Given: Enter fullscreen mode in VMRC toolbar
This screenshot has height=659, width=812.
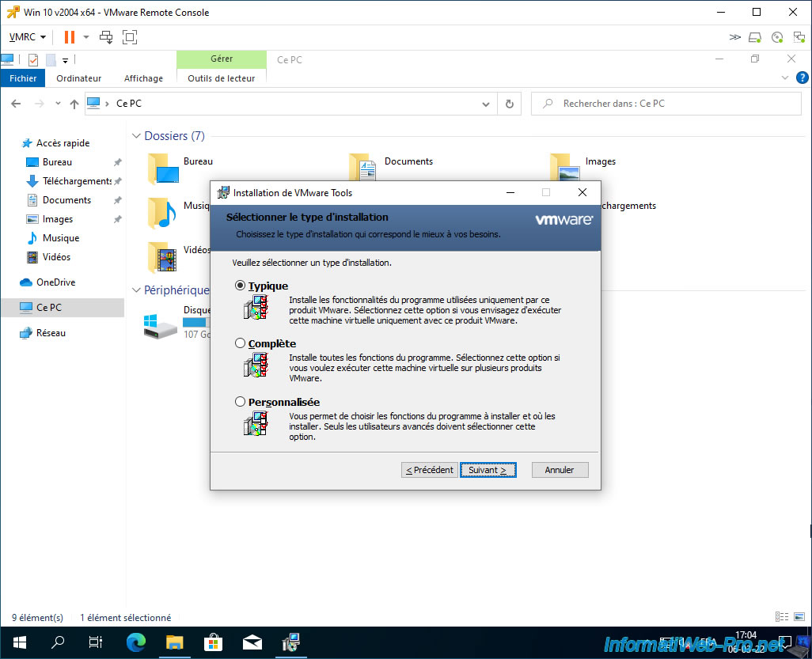Looking at the screenshot, I should pos(130,37).
